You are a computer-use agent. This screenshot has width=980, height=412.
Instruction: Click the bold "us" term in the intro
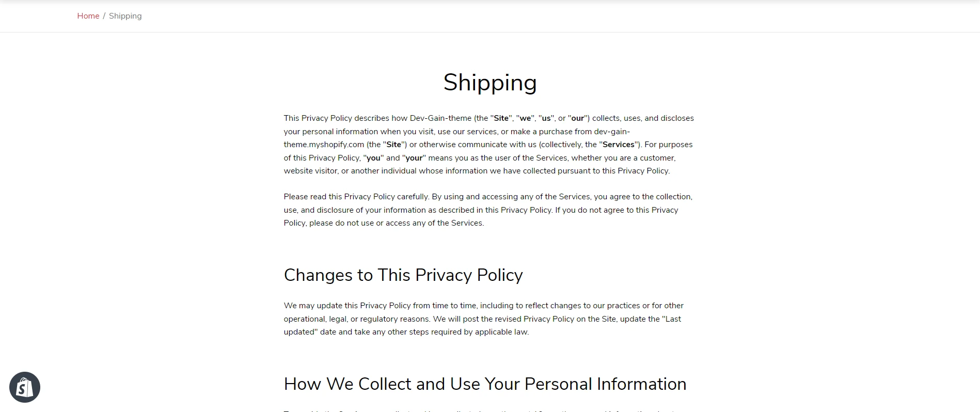546,118
